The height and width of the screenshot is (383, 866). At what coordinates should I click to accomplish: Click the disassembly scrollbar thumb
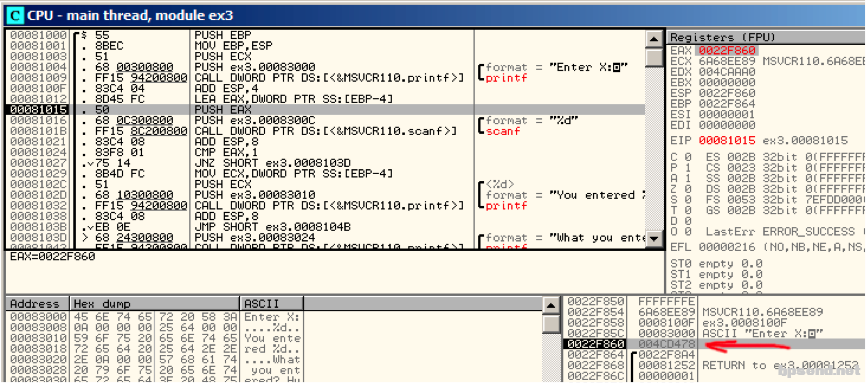point(654,57)
